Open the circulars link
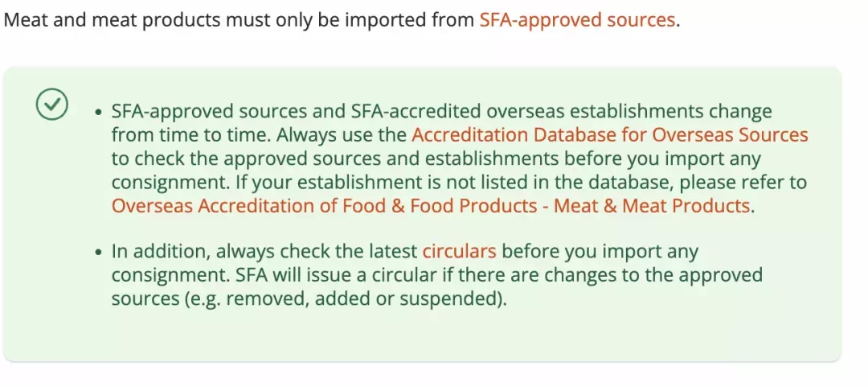 tap(459, 251)
